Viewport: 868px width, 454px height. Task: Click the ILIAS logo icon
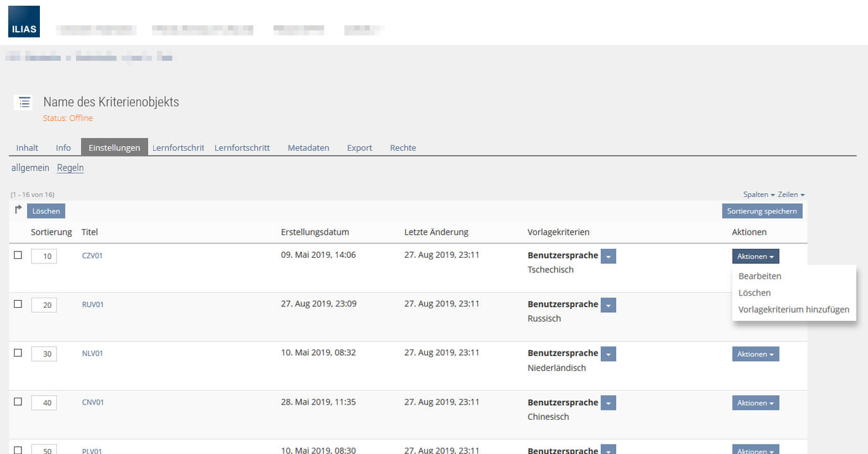(x=24, y=22)
